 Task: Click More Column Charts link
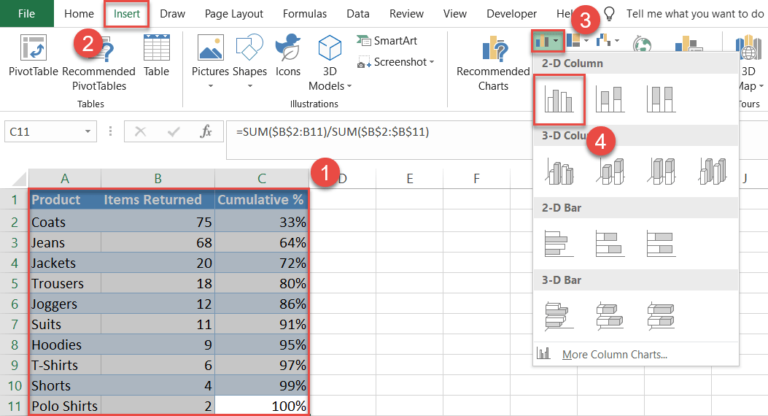click(x=614, y=353)
